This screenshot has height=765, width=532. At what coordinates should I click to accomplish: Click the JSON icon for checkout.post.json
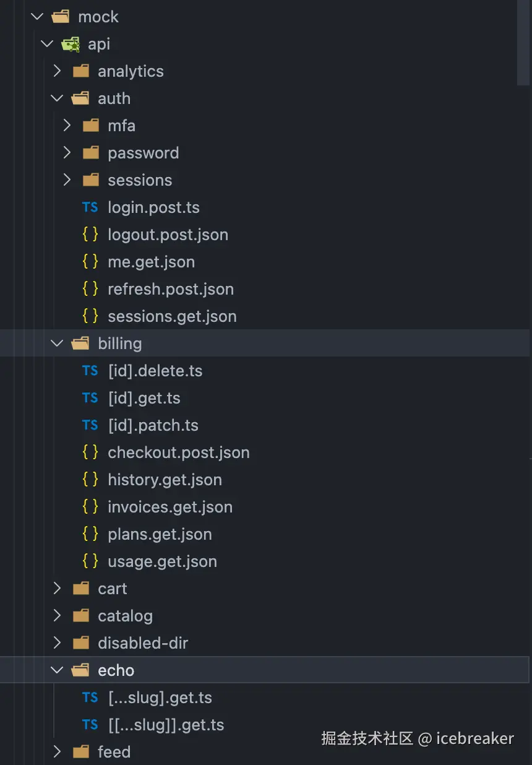[90, 452]
